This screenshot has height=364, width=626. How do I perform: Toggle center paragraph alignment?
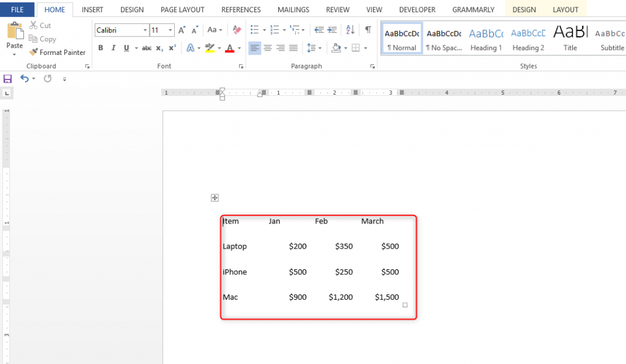coord(267,48)
